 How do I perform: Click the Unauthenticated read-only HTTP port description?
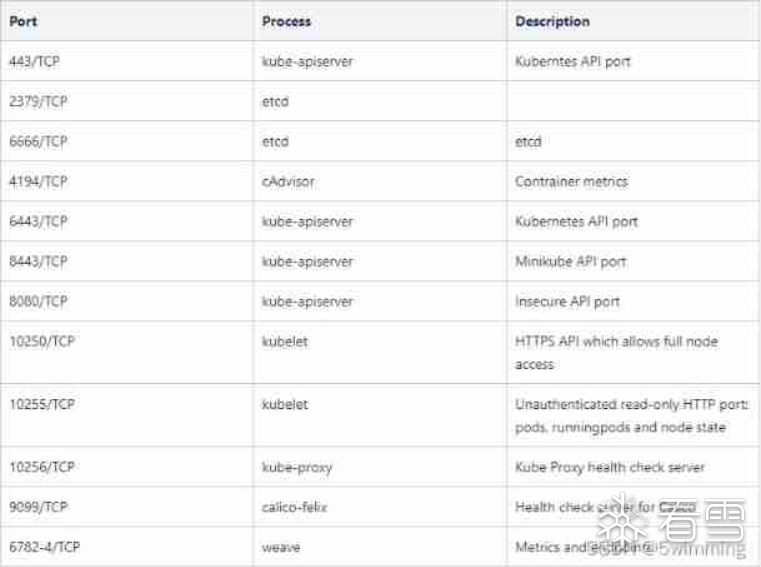631,415
